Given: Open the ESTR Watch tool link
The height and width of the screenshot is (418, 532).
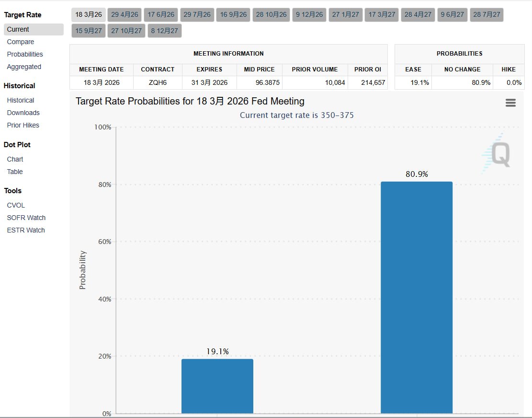Looking at the screenshot, I should pos(26,230).
